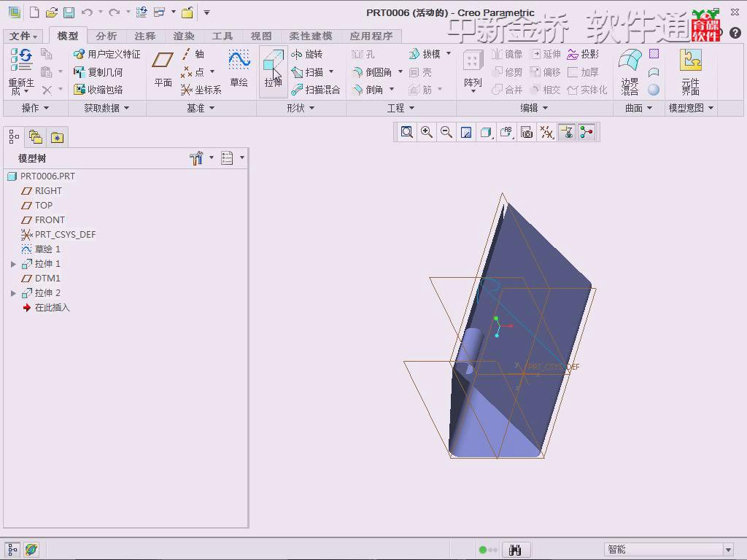Create a Coordinate System (坐标系)
This screenshot has height=560, width=747.
[x=201, y=90]
